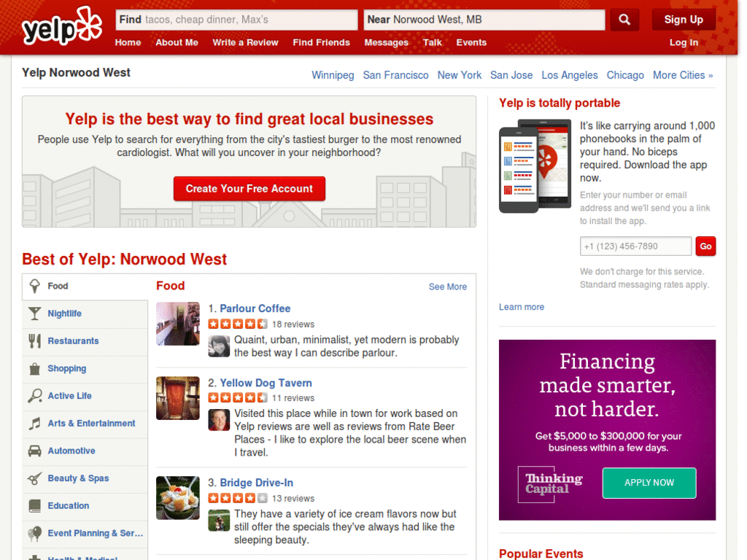The width and height of the screenshot is (747, 560).
Task: Select the Restaurants category tab
Action: coord(85,341)
